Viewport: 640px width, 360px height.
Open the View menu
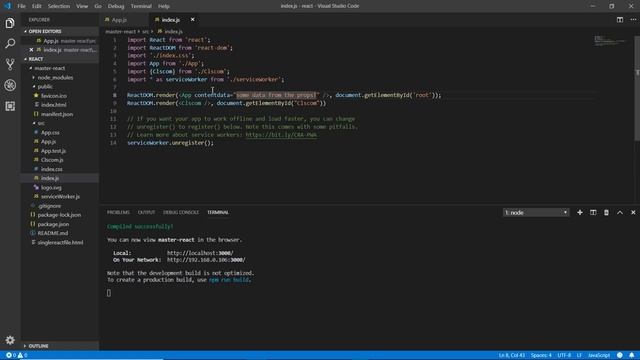pos(82,6)
